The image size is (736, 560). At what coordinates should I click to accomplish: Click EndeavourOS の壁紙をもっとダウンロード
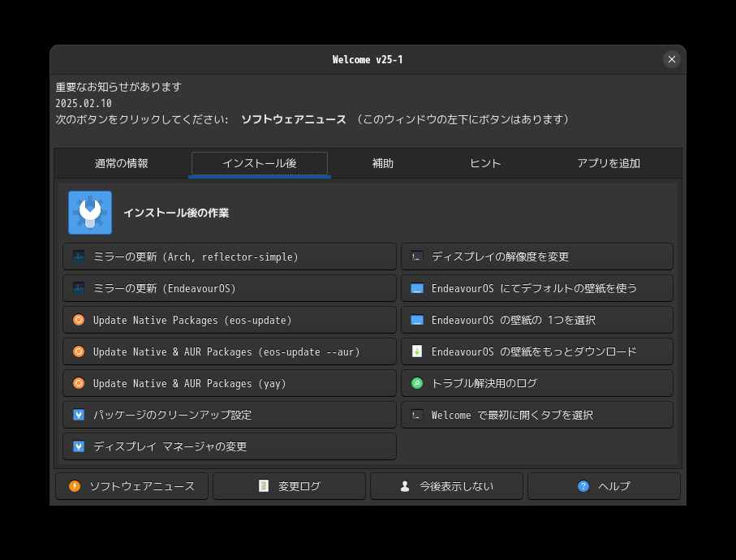[537, 351]
